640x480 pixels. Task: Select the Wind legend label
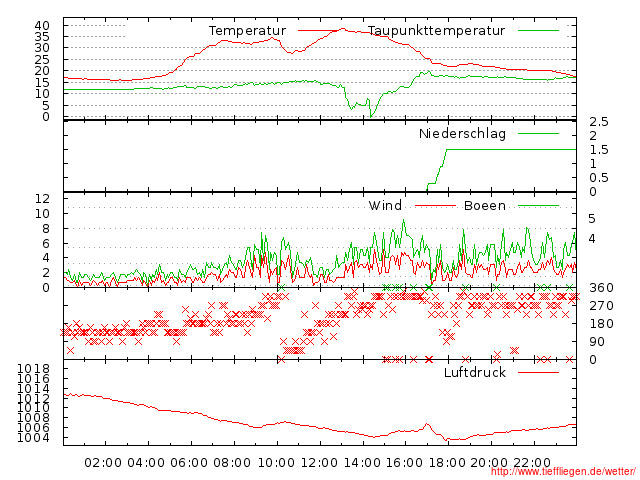(385, 205)
